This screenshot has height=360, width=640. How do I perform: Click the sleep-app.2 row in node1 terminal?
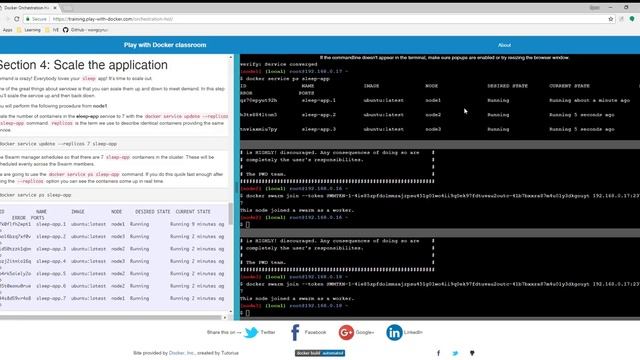tap(427, 115)
